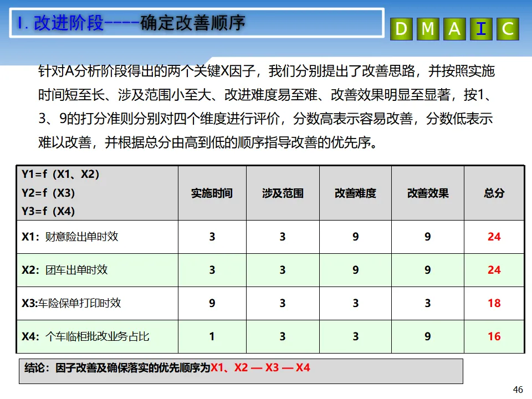The height and width of the screenshot is (399, 532).
Task: Click the green D phase box
Action: click(x=401, y=29)
